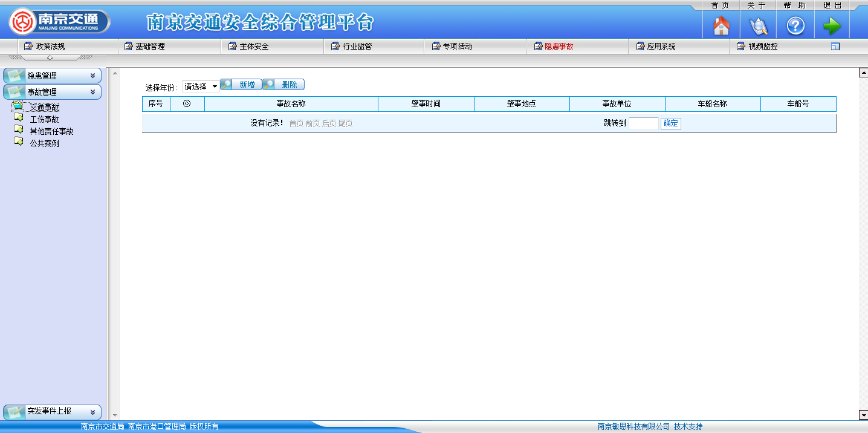
Task: Click the 工伤事故 folder icon
Action: [18, 119]
